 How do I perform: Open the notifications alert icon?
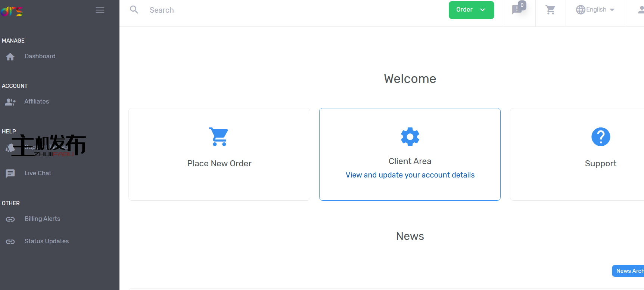tap(518, 9)
